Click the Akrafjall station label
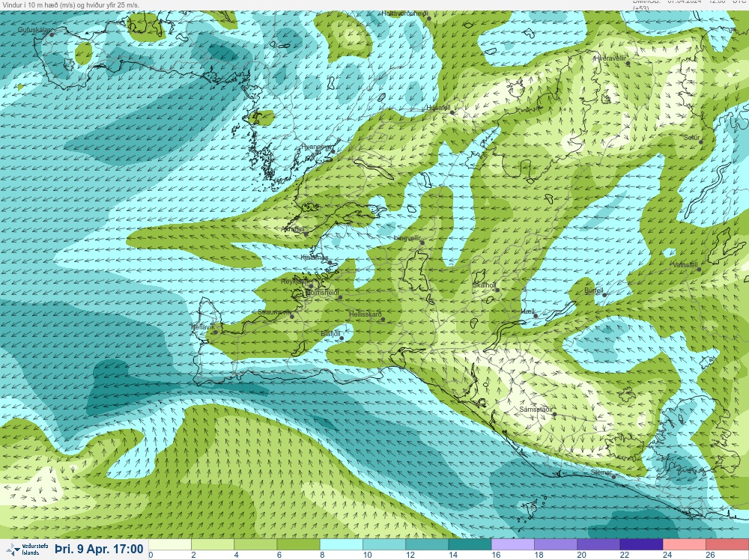The width and height of the screenshot is (749, 560). click(293, 230)
